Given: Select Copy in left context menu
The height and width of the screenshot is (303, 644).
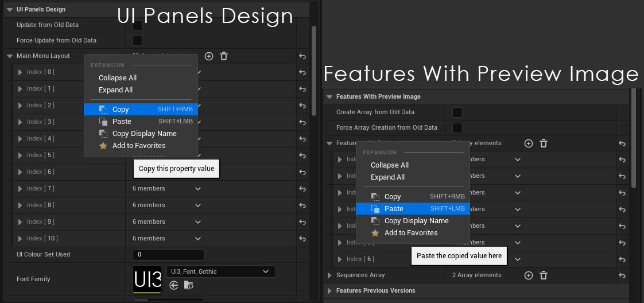Looking at the screenshot, I should [x=141, y=110].
